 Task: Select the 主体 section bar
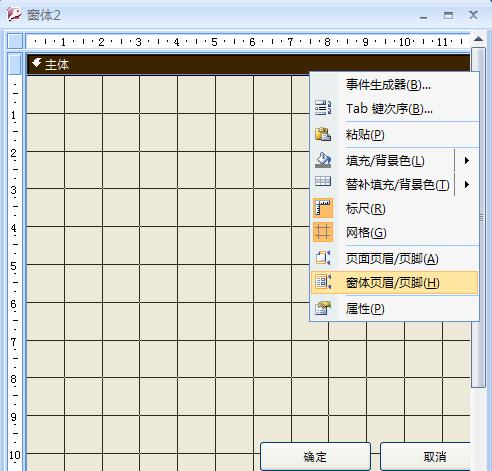(x=248, y=64)
